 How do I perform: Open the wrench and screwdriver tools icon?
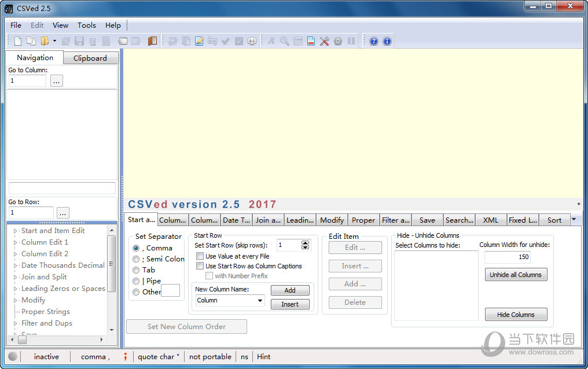click(324, 41)
